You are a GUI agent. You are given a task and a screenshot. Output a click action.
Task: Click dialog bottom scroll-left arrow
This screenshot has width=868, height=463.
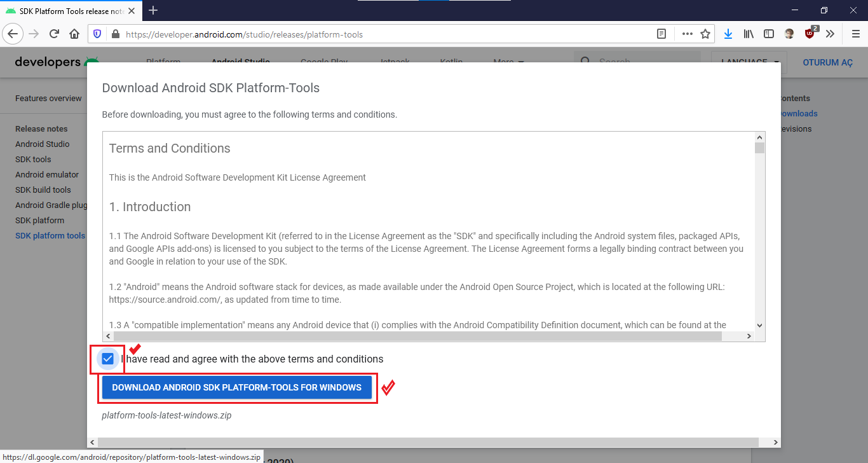click(x=92, y=442)
